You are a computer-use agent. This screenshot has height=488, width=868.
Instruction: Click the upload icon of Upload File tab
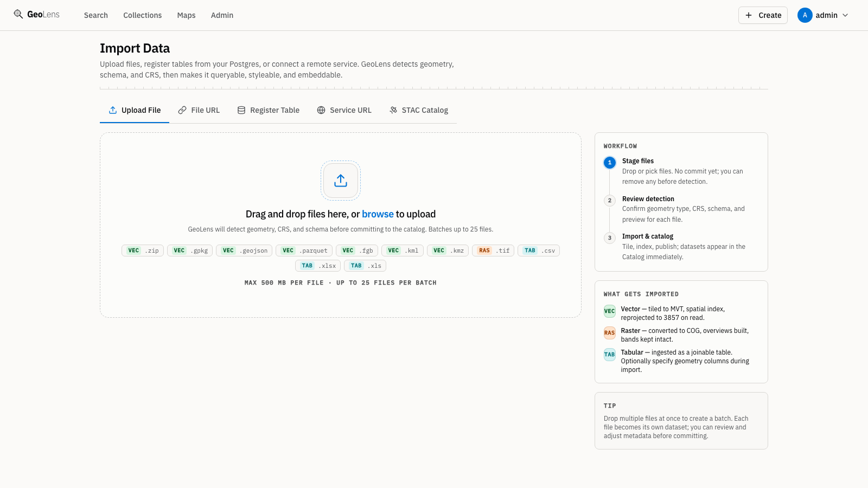[113, 110]
